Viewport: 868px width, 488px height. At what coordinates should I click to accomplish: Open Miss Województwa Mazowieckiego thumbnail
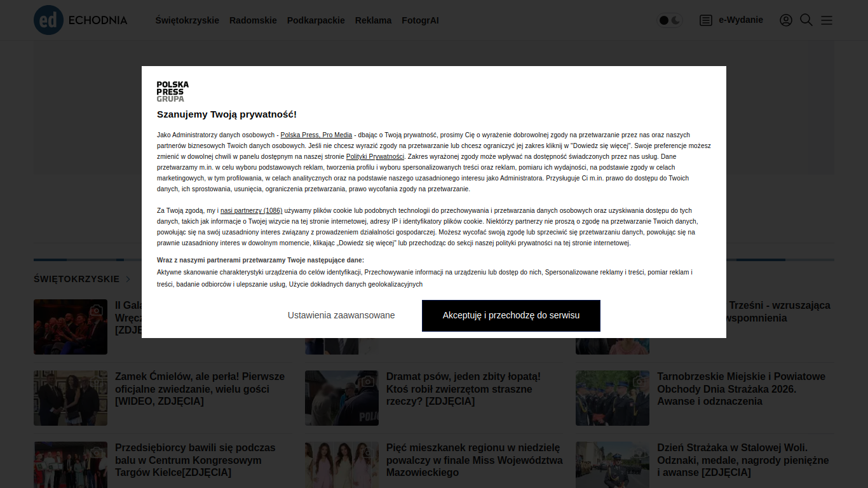tap(342, 465)
